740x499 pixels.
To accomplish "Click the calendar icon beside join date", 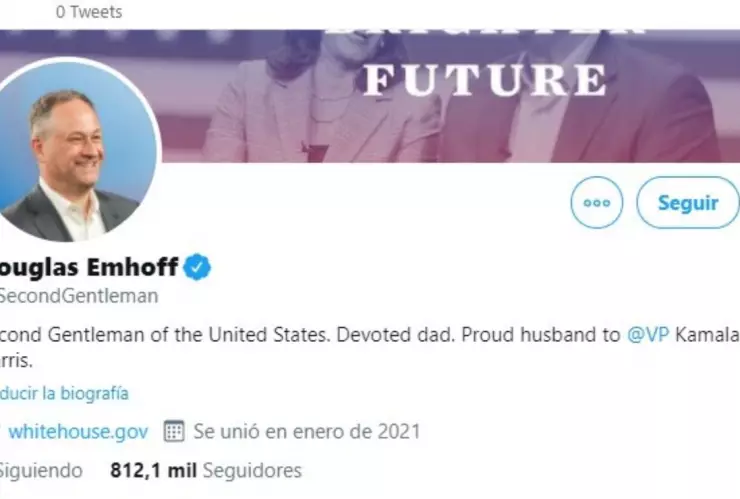I will pos(174,432).
